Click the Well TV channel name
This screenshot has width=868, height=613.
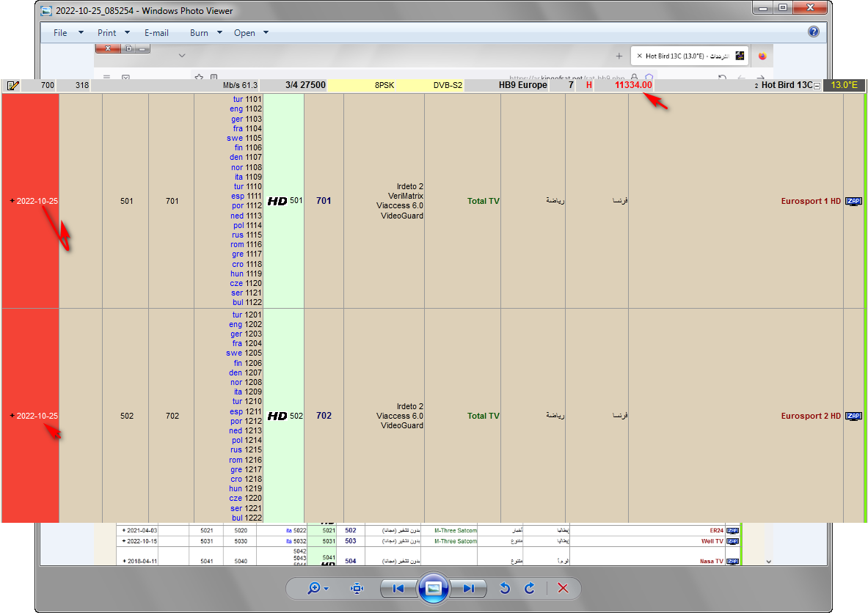coord(712,541)
